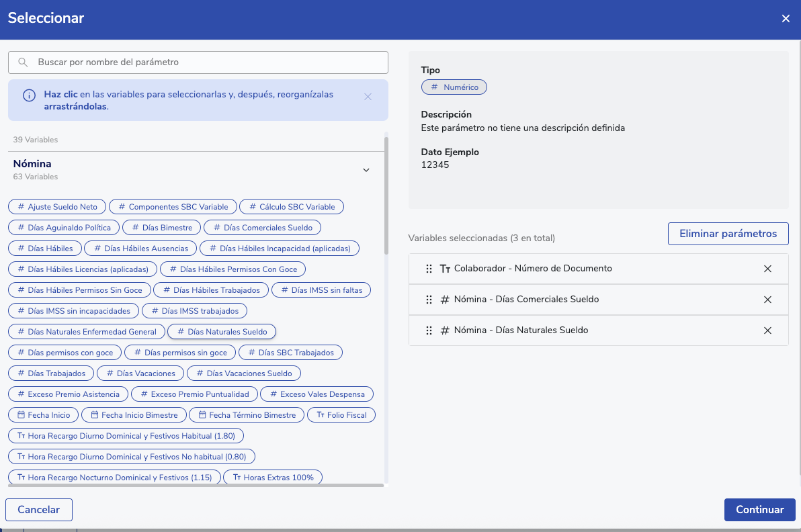Select the Horas Extras 100% variable
801x532 pixels.
[x=272, y=478]
